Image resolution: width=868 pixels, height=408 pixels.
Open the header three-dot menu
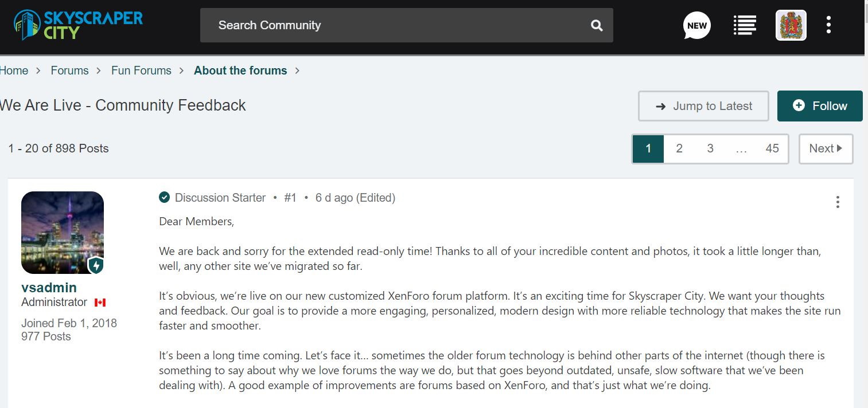[x=828, y=25]
